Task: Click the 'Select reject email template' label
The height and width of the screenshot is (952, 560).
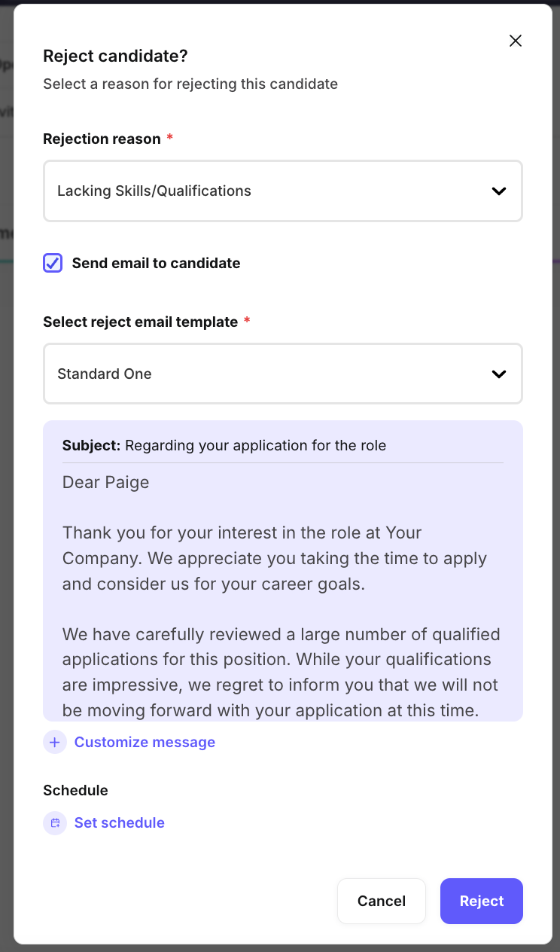Action: coord(140,322)
